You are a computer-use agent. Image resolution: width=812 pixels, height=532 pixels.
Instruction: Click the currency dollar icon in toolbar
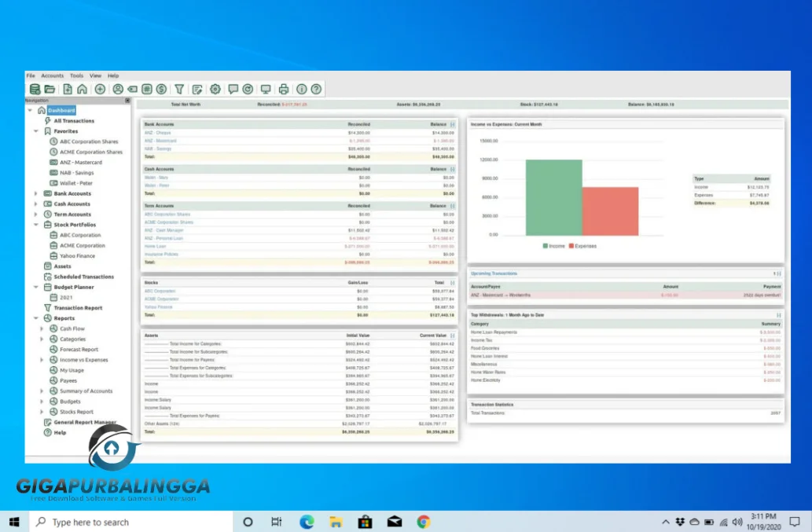click(x=161, y=90)
